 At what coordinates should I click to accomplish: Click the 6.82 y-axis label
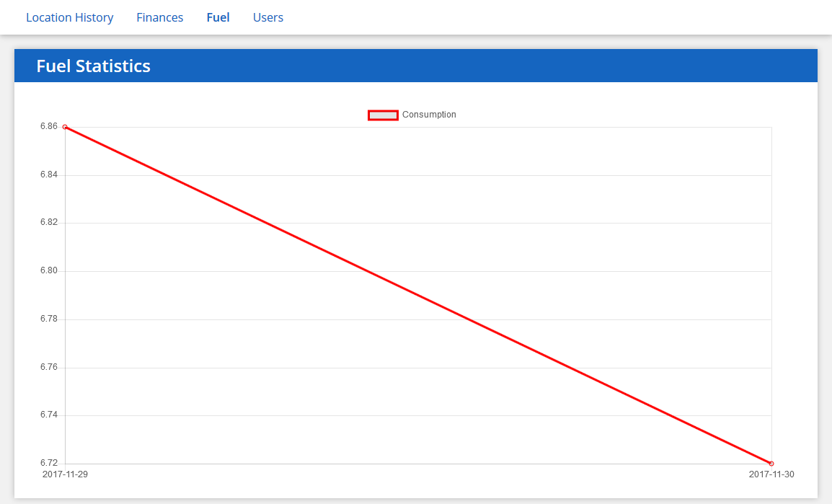click(x=49, y=223)
